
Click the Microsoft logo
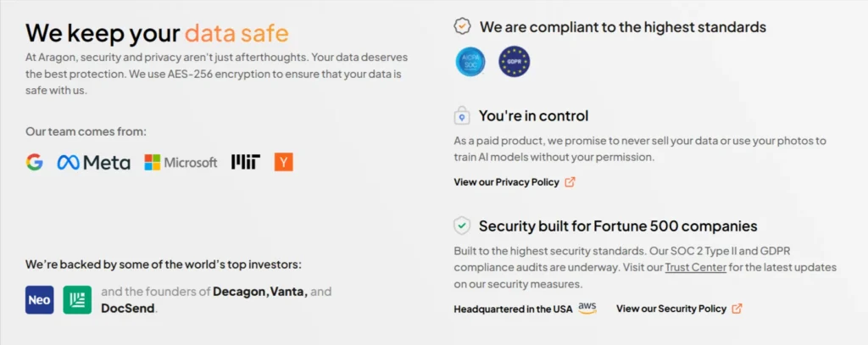[x=181, y=162]
